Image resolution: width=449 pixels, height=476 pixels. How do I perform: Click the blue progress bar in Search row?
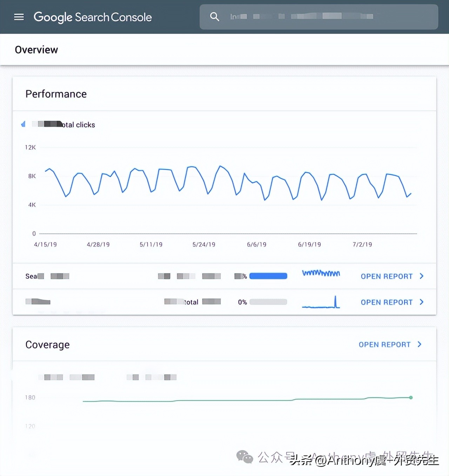268,276
